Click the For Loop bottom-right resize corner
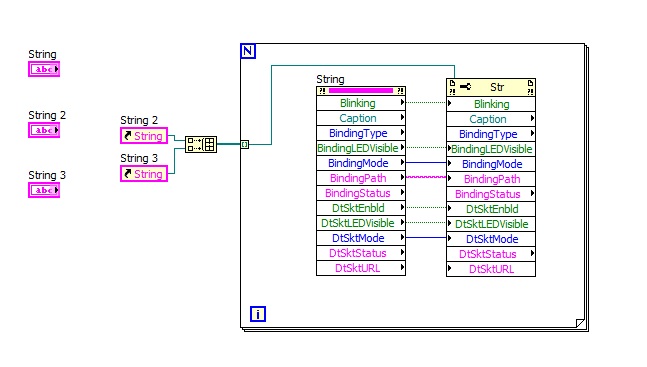 [x=580, y=323]
